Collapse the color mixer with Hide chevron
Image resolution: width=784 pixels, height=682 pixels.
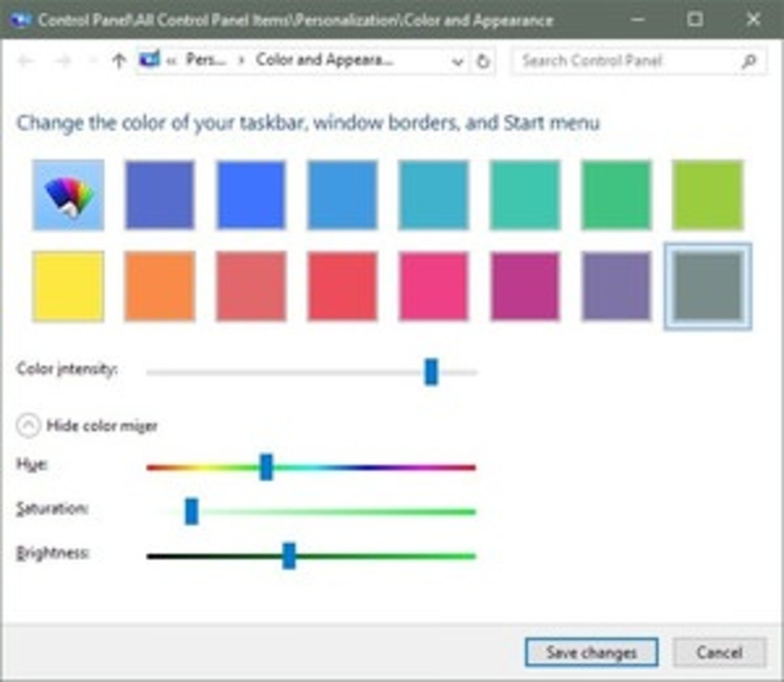(28, 426)
